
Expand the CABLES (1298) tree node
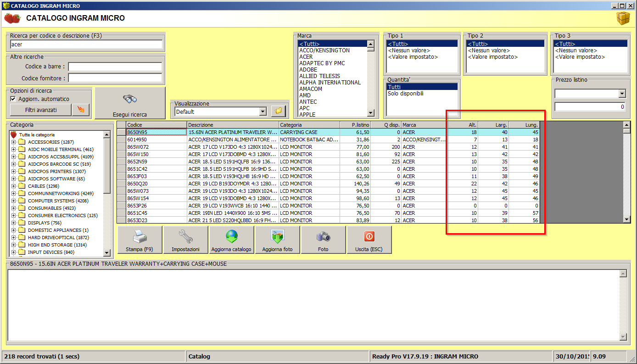tap(13, 186)
